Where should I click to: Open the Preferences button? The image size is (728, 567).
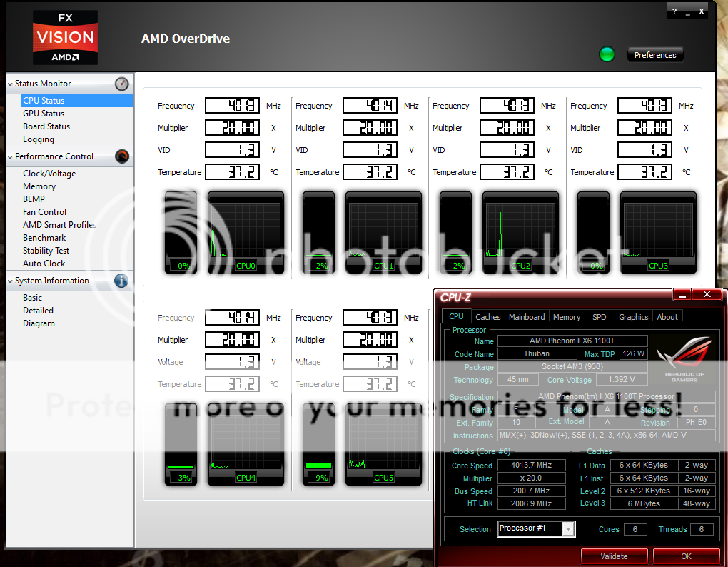coord(654,55)
